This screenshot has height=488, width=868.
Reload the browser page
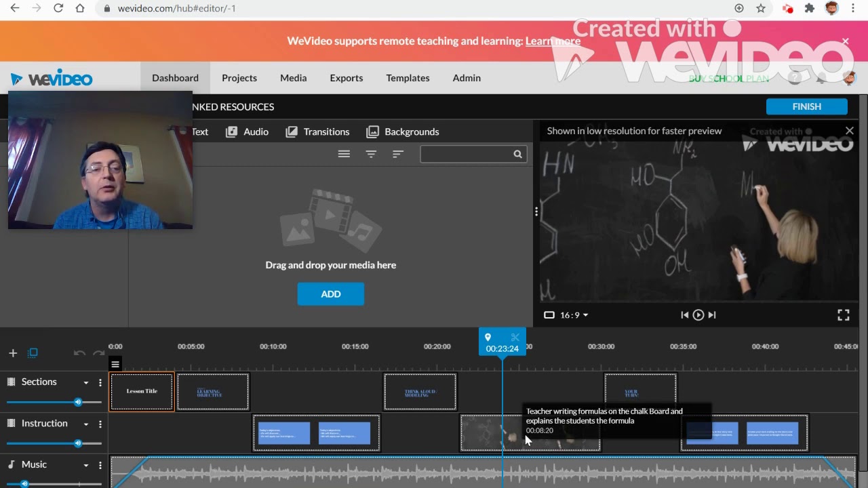tap(58, 8)
